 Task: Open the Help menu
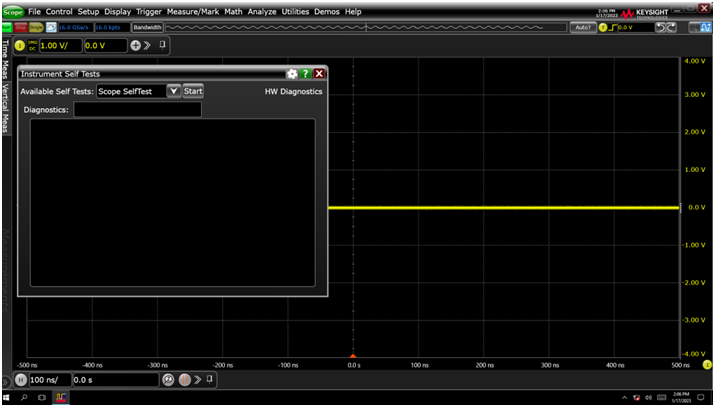pos(353,12)
